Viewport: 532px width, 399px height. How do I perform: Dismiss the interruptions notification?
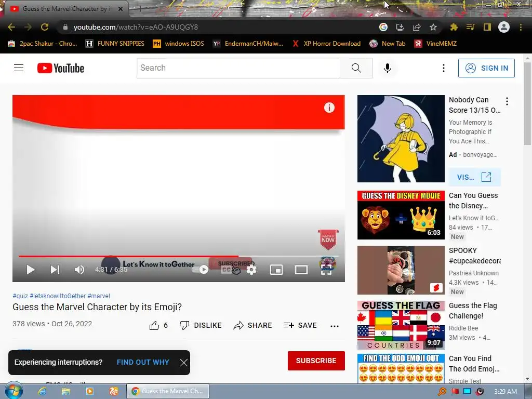[183, 363]
